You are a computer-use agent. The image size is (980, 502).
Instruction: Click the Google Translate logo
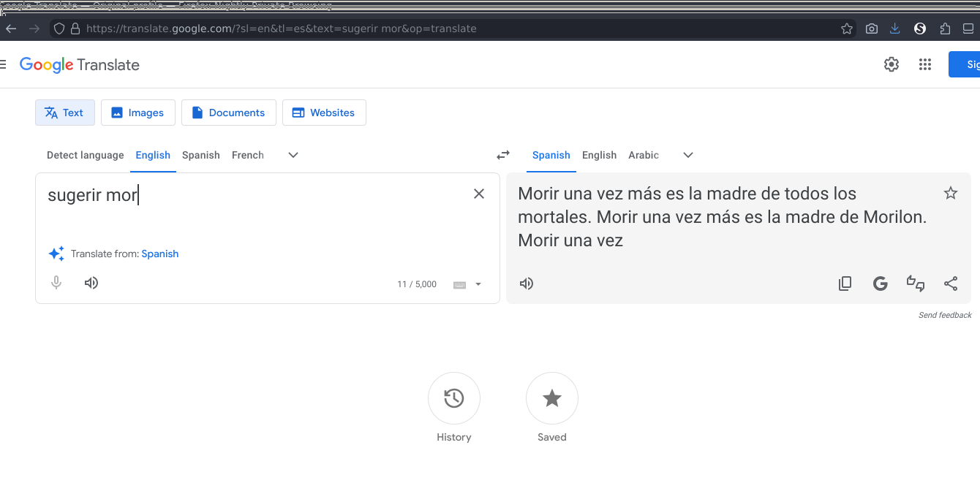79,64
